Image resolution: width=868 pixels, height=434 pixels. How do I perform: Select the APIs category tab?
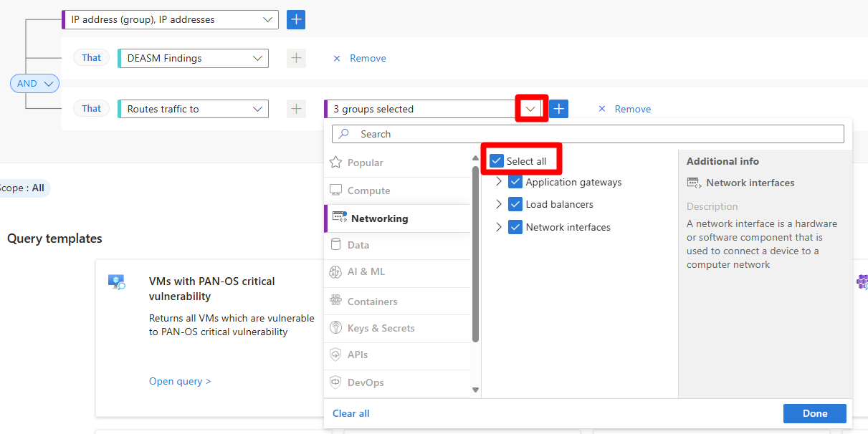click(x=397, y=355)
